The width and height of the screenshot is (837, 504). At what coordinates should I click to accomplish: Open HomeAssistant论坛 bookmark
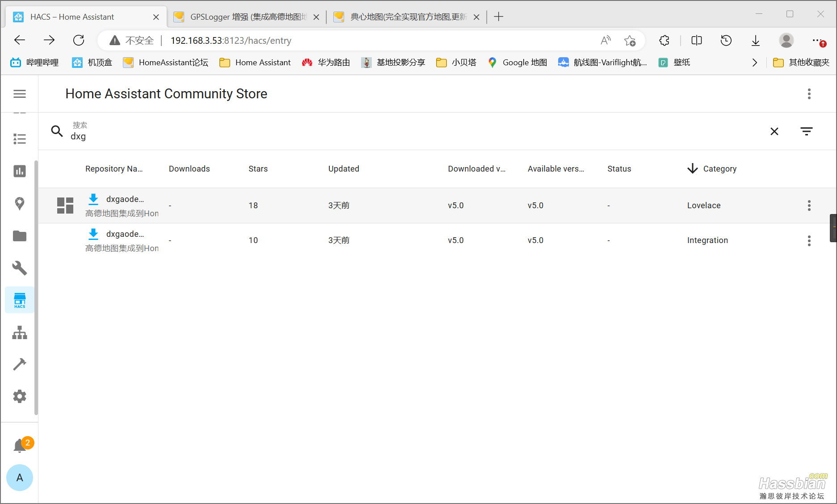pos(166,63)
